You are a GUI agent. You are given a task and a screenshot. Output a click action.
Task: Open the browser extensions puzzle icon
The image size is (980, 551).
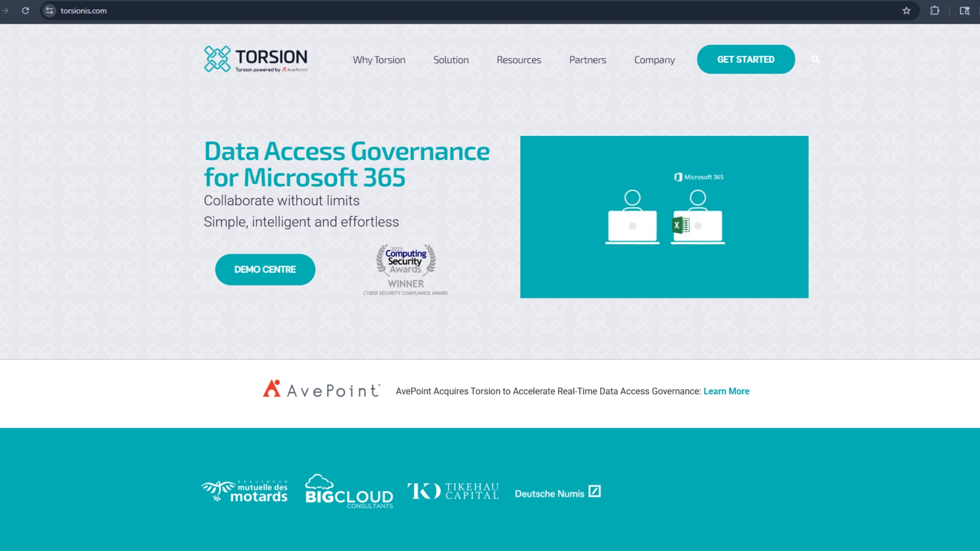934,10
